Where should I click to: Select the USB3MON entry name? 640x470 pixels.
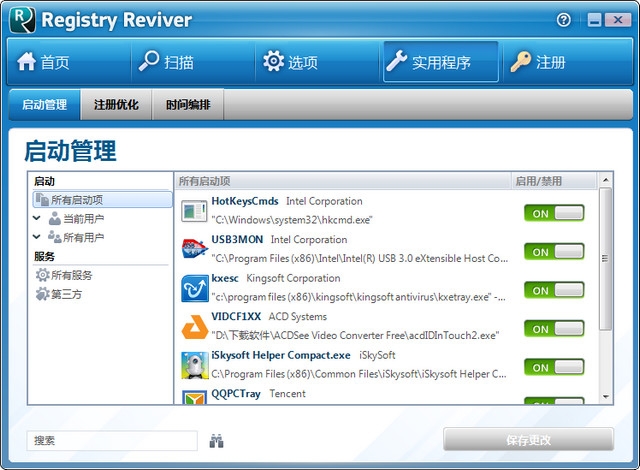tap(237, 239)
